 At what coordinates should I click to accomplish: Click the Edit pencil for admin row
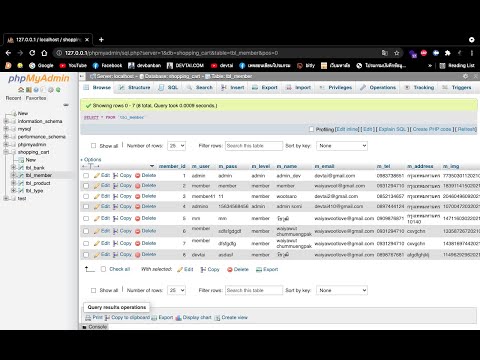click(x=102, y=175)
